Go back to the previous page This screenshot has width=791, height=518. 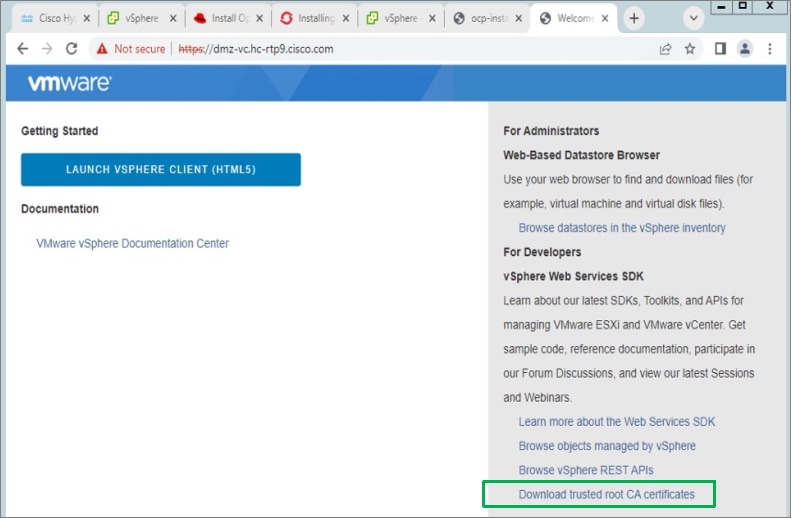point(22,48)
